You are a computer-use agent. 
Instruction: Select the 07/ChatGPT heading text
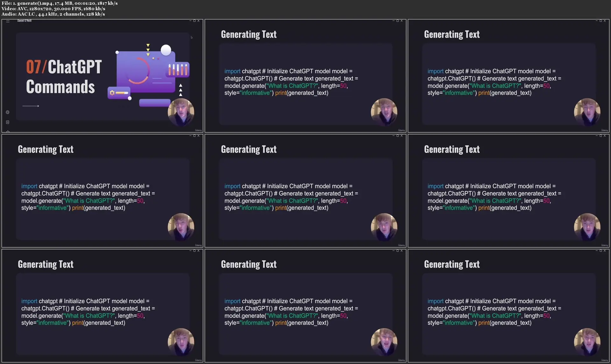64,67
